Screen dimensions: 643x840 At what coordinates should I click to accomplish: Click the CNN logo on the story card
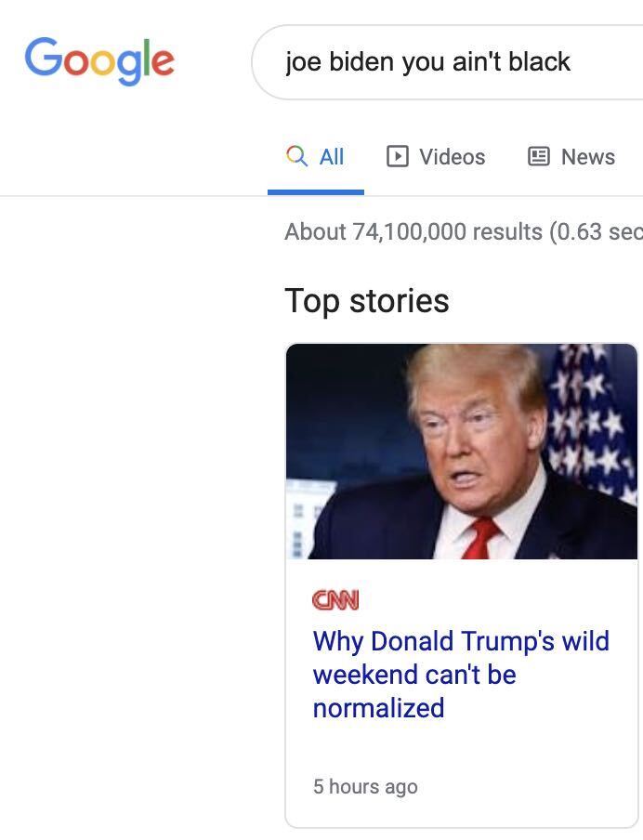tap(335, 600)
